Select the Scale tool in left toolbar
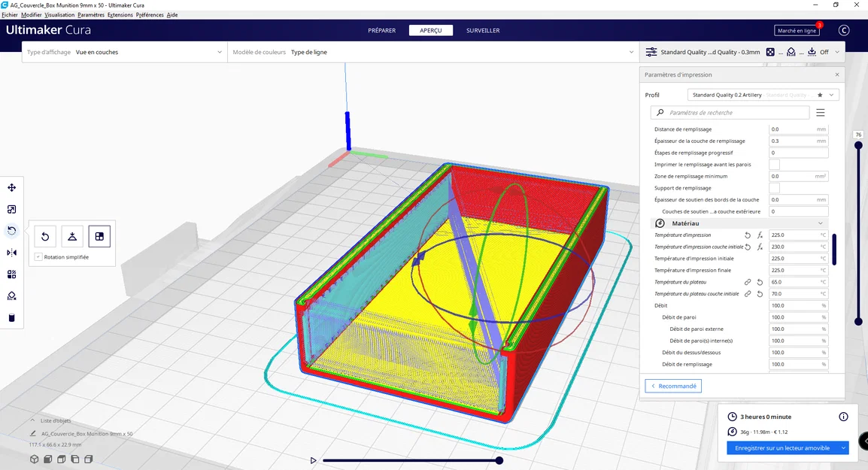 [x=11, y=209]
